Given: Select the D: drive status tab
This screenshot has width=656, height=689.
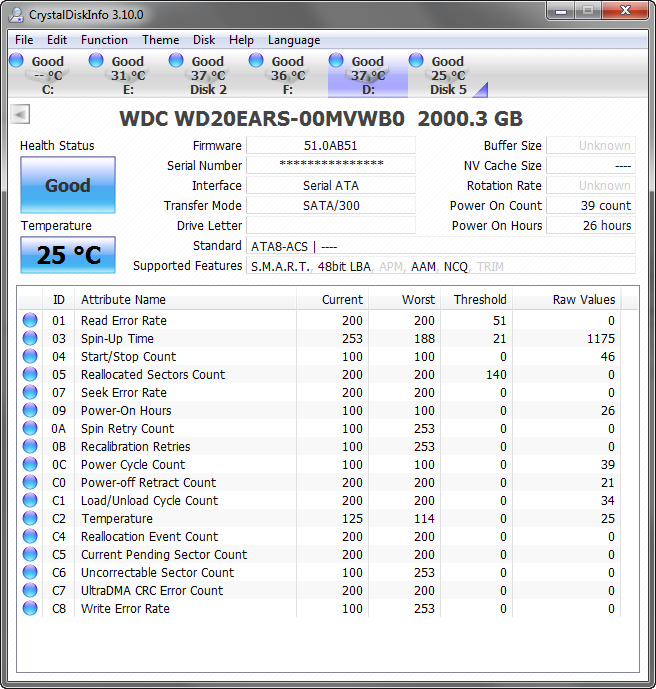Looking at the screenshot, I should [x=368, y=75].
